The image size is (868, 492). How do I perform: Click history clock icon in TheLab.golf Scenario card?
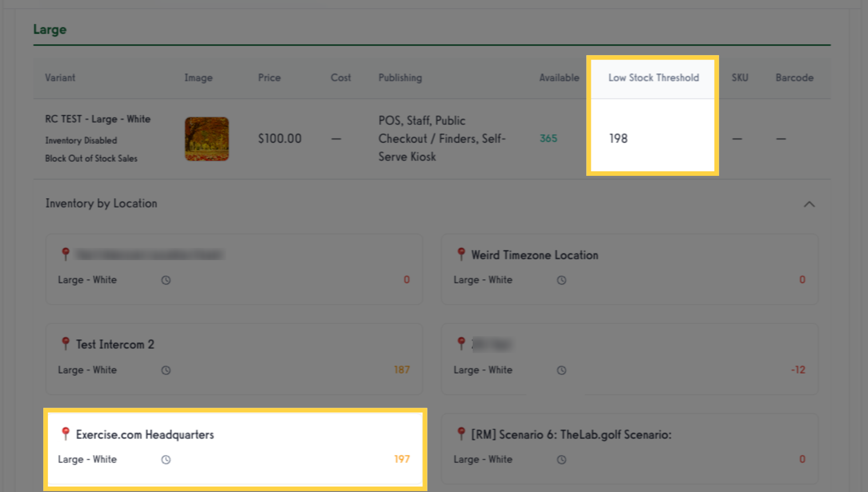(x=562, y=460)
